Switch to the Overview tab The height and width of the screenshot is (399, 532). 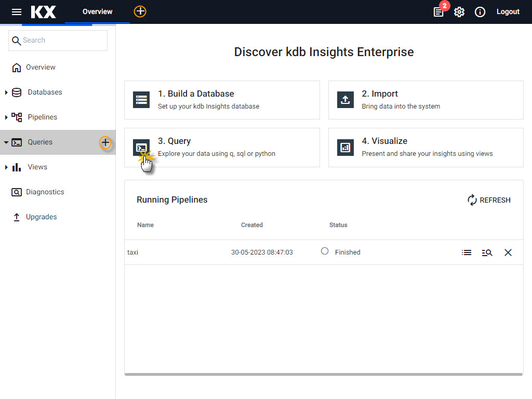click(x=97, y=11)
